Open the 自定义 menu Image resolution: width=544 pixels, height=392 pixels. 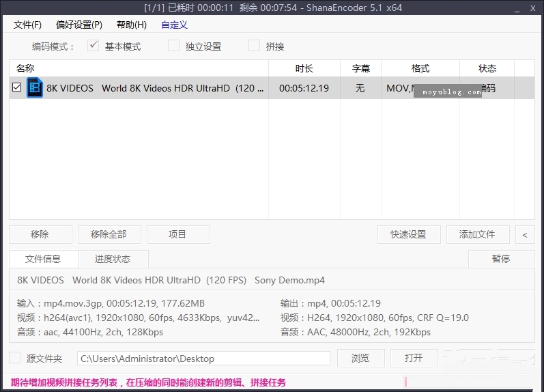[174, 25]
